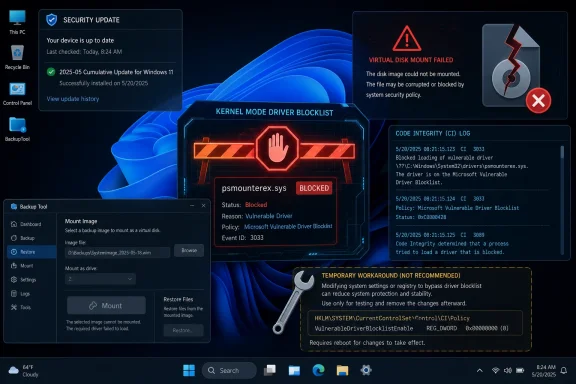Click the broken disk image icon
Viewport: 576px width, 384px height.
click(x=511, y=65)
